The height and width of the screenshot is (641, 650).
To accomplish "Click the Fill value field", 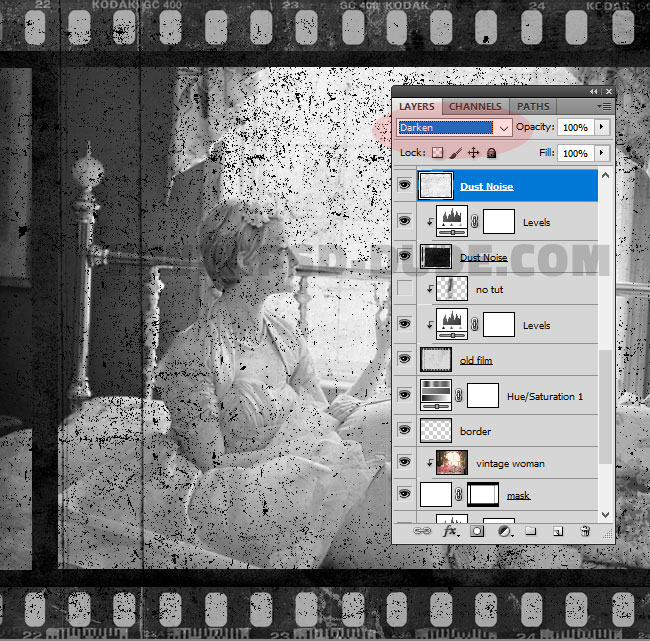I will [x=575, y=153].
